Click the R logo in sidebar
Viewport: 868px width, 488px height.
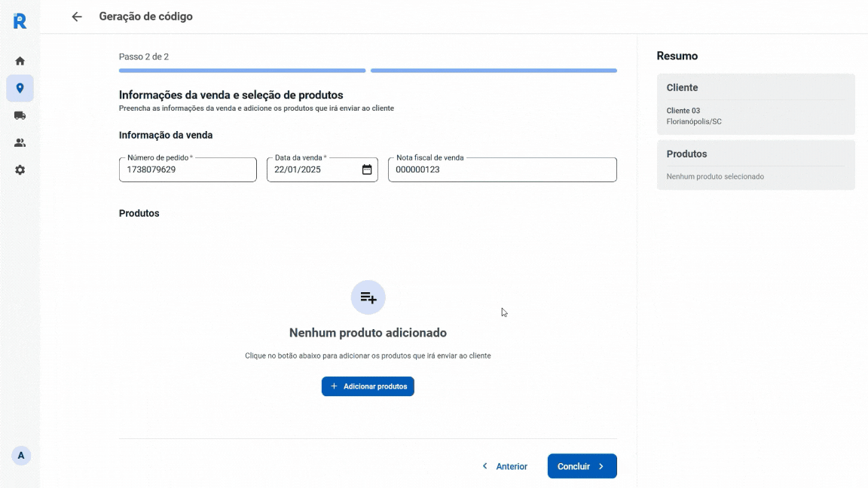[20, 21]
